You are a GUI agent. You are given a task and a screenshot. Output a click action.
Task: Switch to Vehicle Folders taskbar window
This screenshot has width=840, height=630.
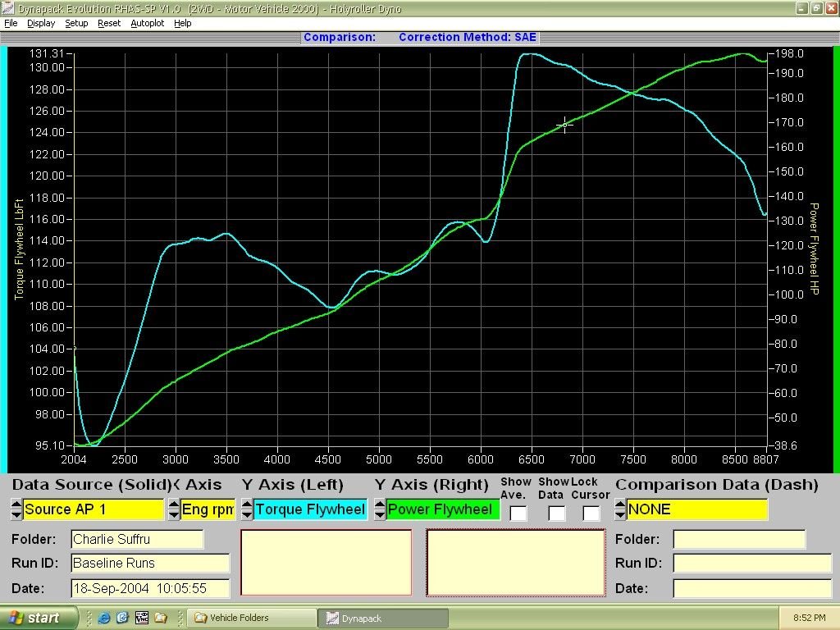click(251, 618)
